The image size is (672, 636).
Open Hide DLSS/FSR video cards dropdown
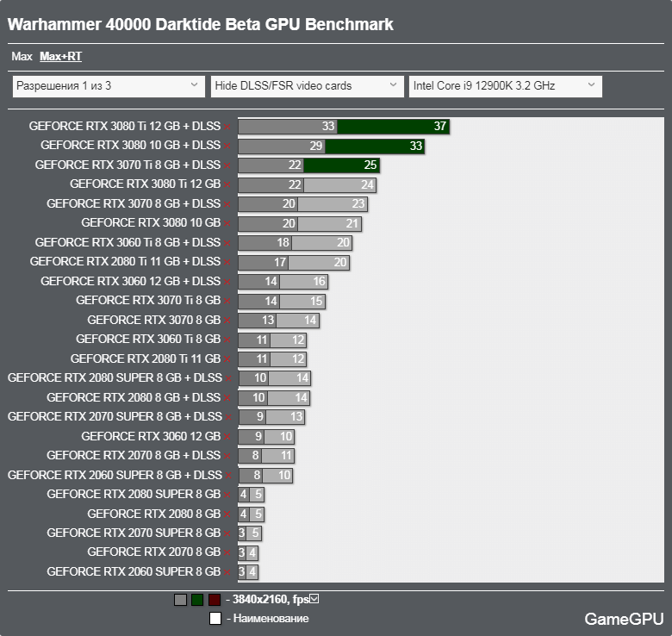[307, 86]
